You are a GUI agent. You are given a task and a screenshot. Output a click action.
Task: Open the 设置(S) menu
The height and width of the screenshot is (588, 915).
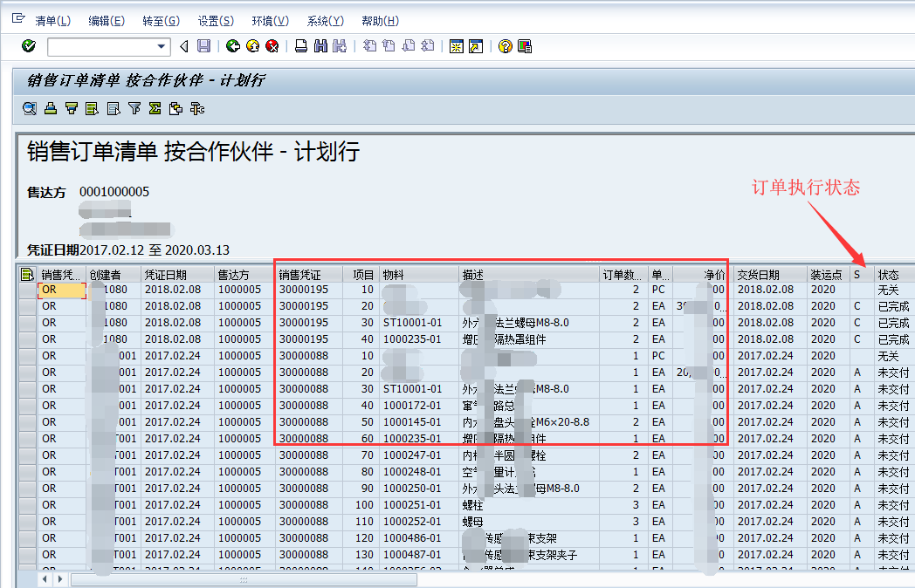click(215, 21)
